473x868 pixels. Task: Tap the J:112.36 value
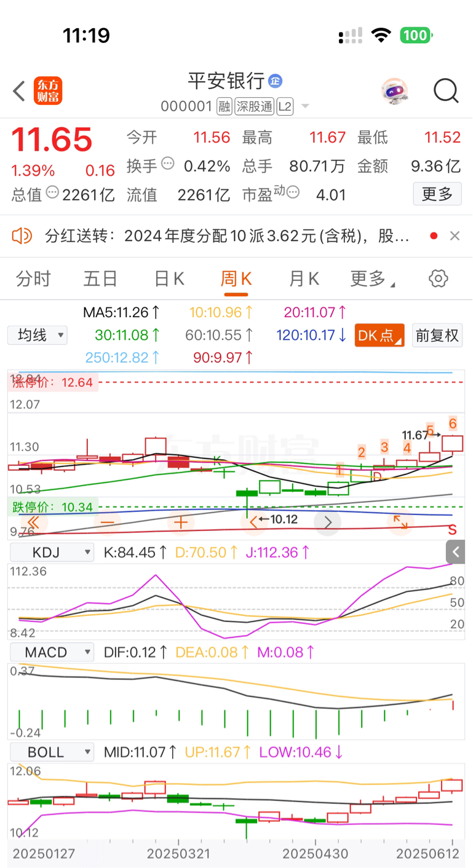click(279, 552)
